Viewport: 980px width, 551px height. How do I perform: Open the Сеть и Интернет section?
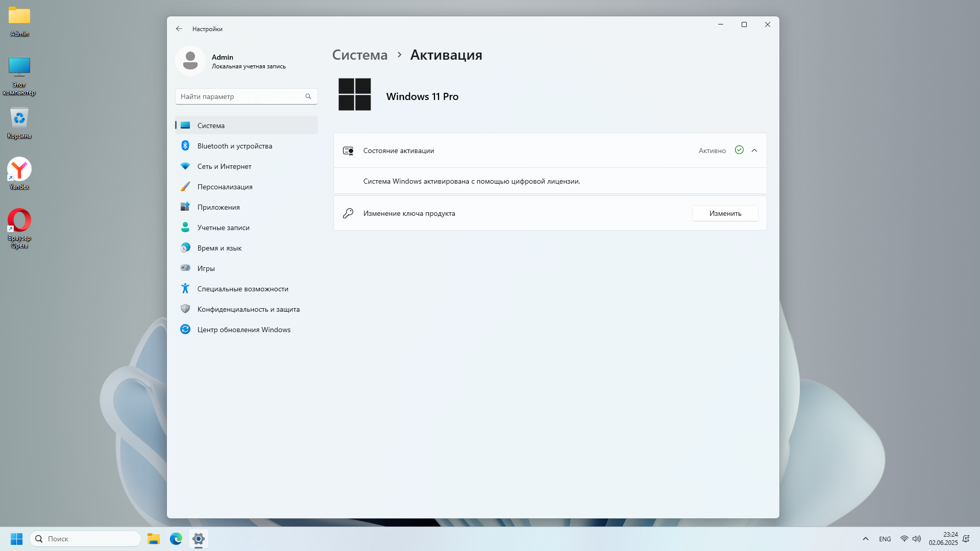pyautogui.click(x=225, y=166)
